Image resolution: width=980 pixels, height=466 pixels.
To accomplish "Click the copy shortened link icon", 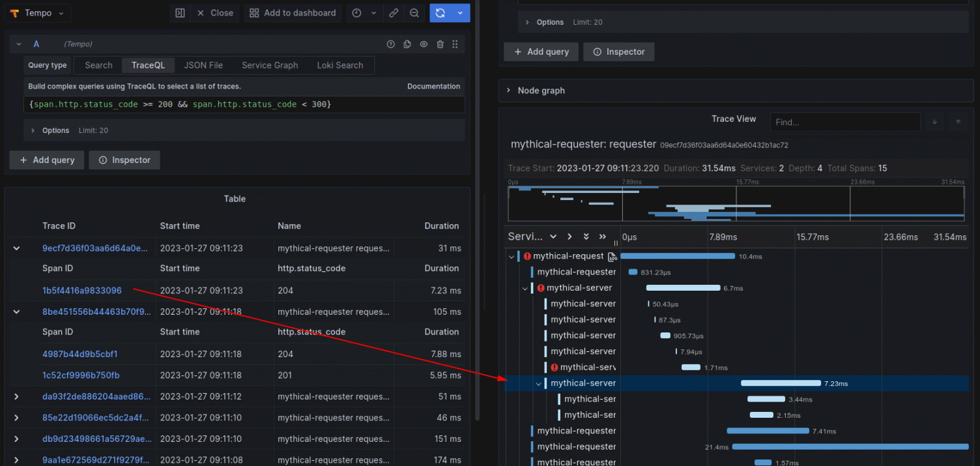I will click(392, 13).
